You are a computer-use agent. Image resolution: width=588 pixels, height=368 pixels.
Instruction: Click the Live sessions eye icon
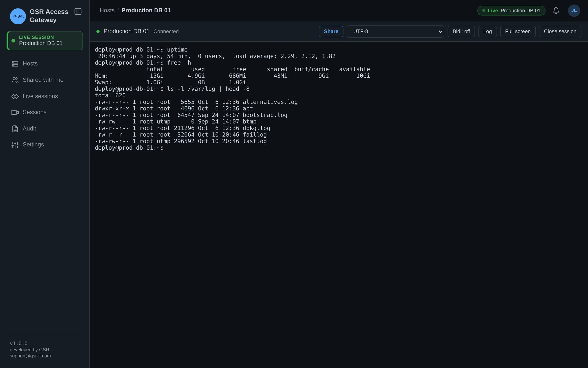[15, 96]
